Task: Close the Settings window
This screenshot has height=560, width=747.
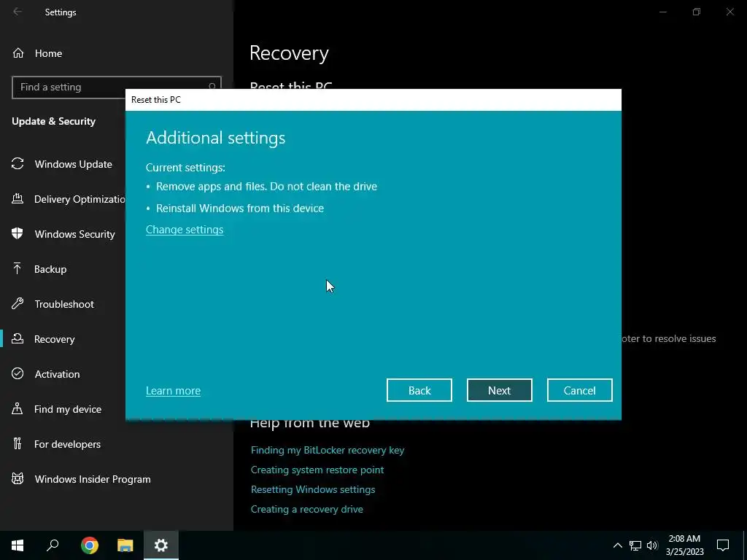Action: pyautogui.click(x=729, y=12)
